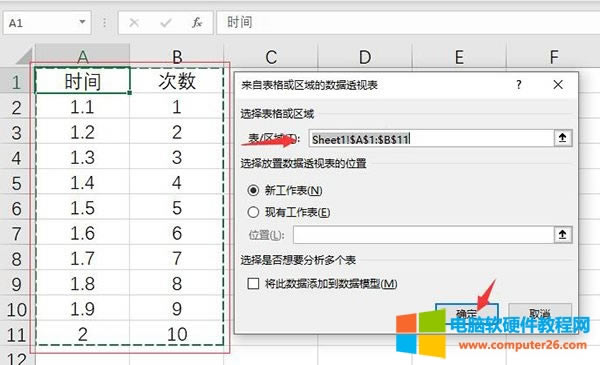The height and width of the screenshot is (365, 600).
Task: Click into the 表/区域 range input field
Action: coord(431,138)
